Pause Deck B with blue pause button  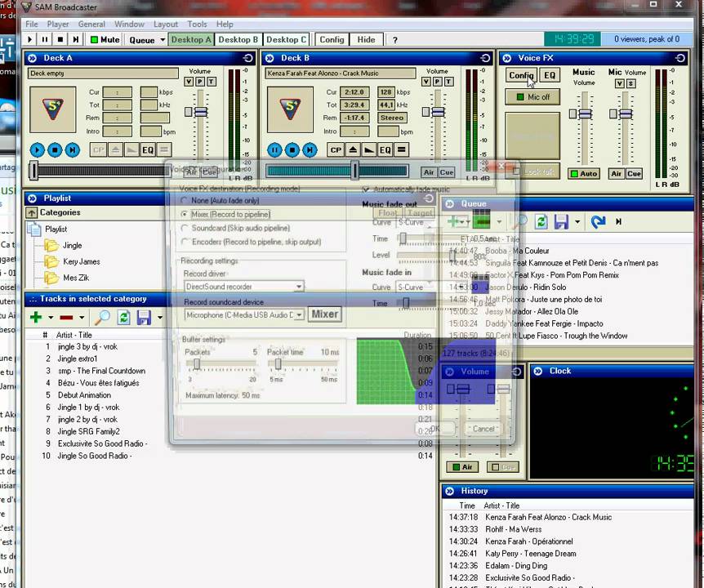pos(274,149)
